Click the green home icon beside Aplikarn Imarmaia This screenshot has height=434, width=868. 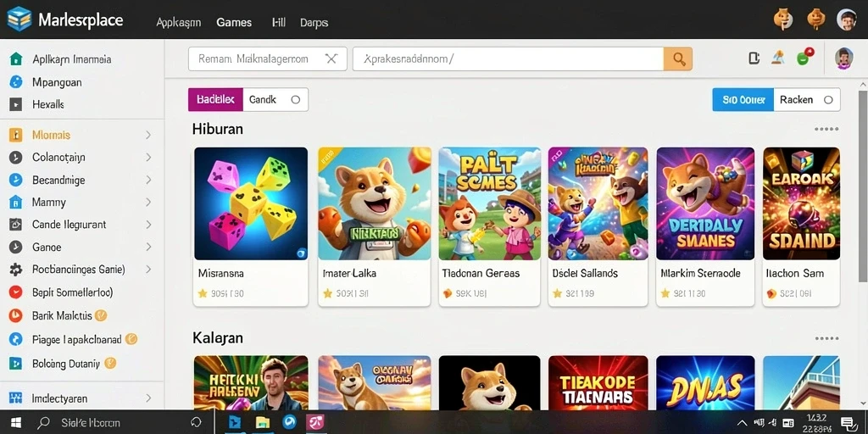16,58
